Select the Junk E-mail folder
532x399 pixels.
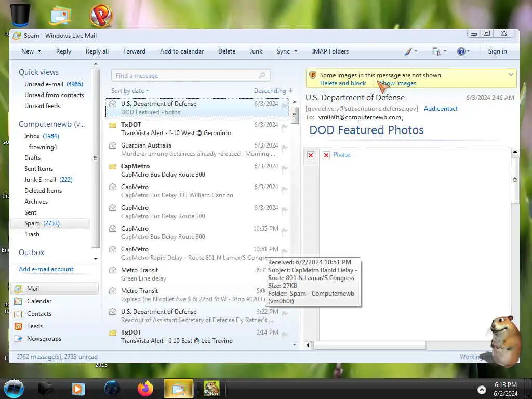(x=48, y=180)
